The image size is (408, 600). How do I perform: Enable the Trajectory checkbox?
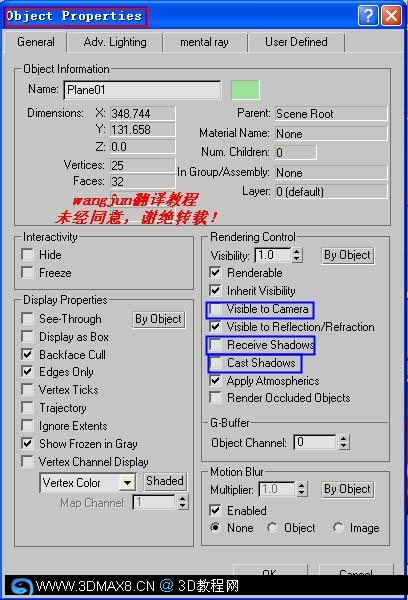[28, 407]
